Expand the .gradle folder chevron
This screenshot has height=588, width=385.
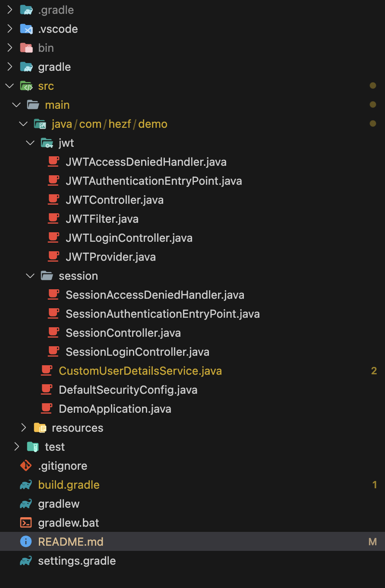coord(9,10)
